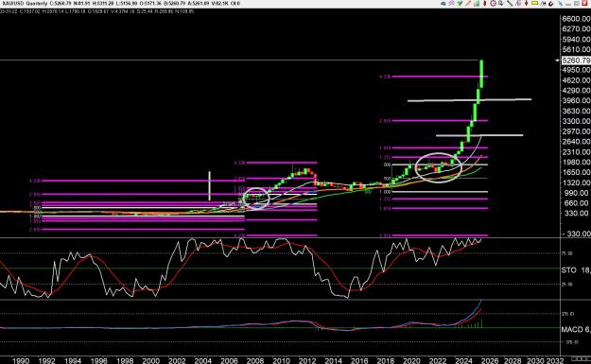This screenshot has height=364, width=591.
Task: Click the 330.00 price axis label
Action: click(x=575, y=214)
